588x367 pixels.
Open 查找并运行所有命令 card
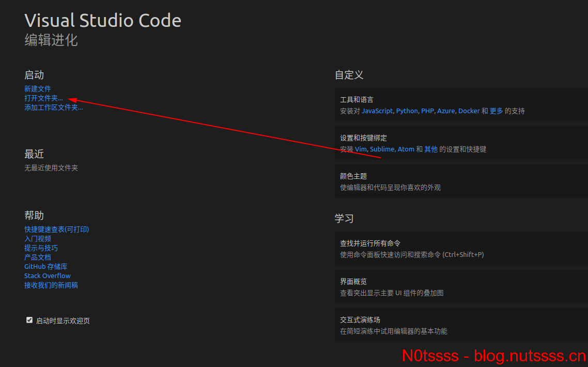[461, 249]
